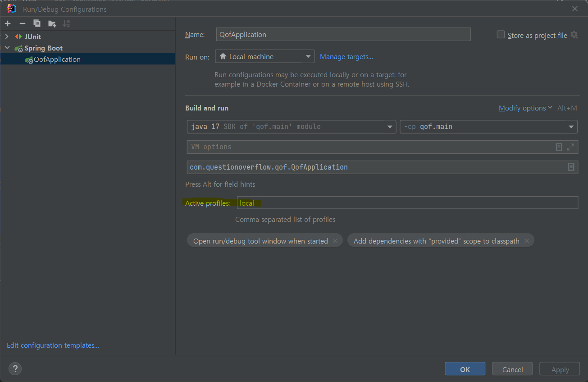
Task: Open the java 17 SDK dropdown
Action: point(292,127)
